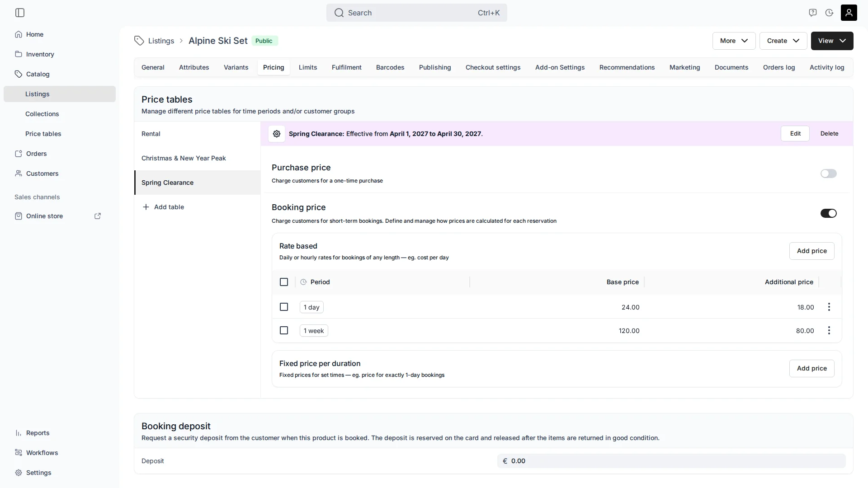Select the Rental price table

[198, 134]
